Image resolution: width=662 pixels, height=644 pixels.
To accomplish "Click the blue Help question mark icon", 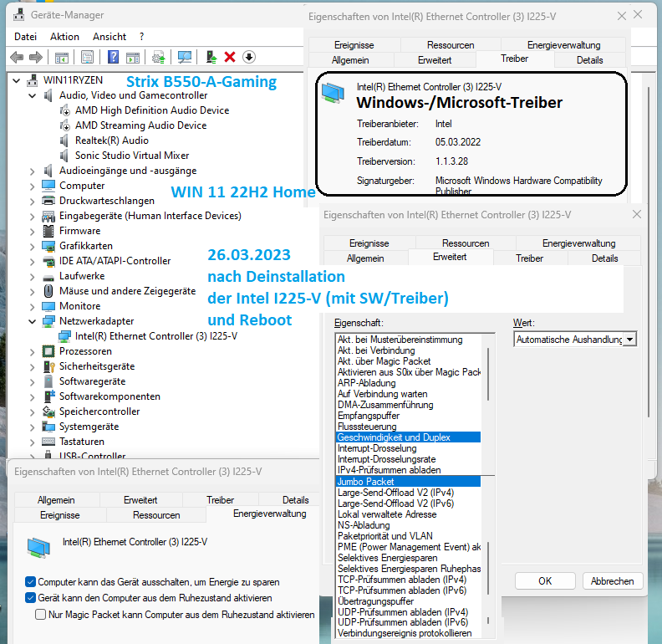I will tap(113, 57).
